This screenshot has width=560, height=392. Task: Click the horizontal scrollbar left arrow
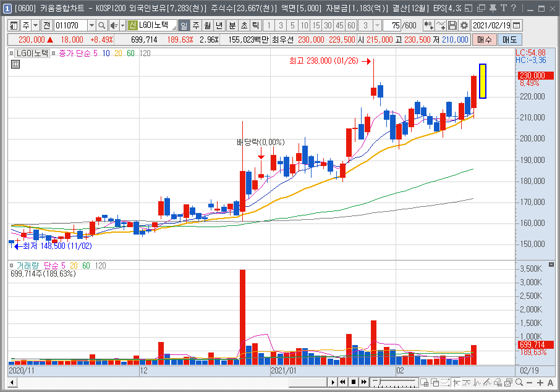tap(12, 383)
